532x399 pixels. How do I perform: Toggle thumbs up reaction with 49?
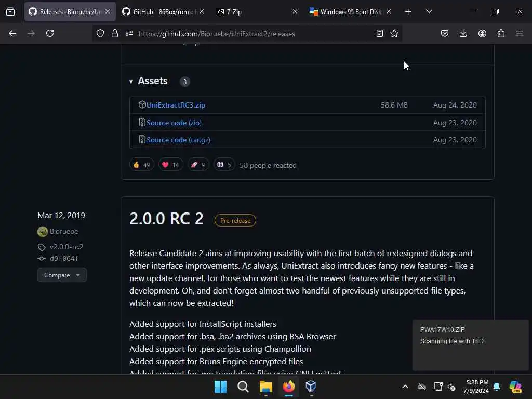pyautogui.click(x=142, y=165)
